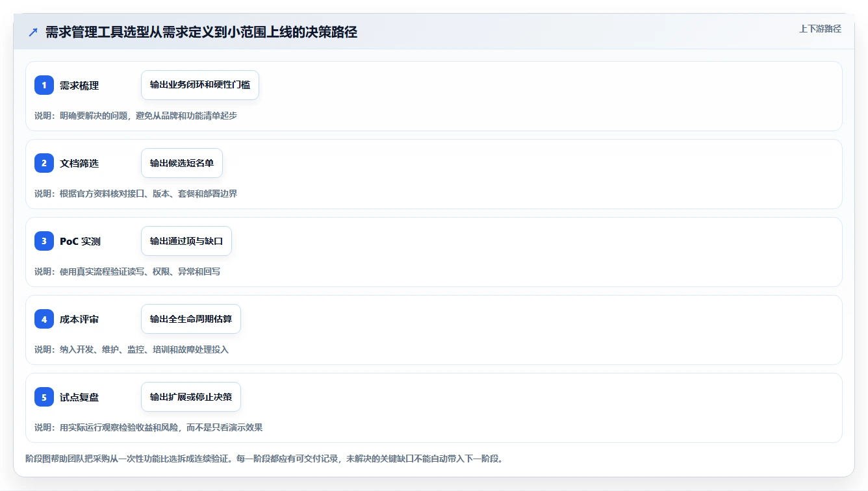Viewport: 868px width, 491px height.
Task: Select the 文档筛选 stage title
Action: pyautogui.click(x=79, y=164)
